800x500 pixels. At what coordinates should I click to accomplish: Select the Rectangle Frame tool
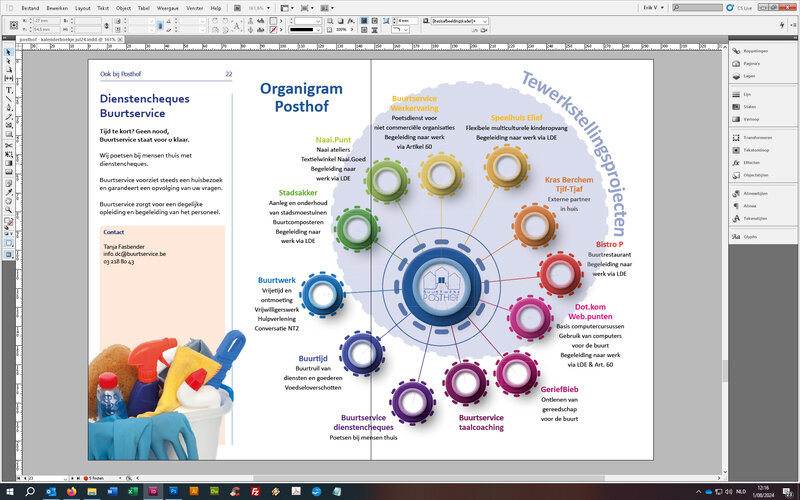coord(9,125)
